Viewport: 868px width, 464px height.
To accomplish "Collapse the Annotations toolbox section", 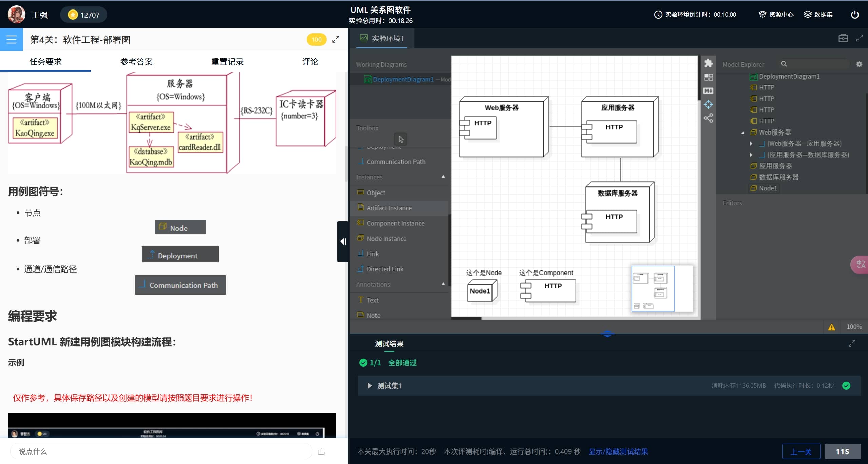I will 443,284.
